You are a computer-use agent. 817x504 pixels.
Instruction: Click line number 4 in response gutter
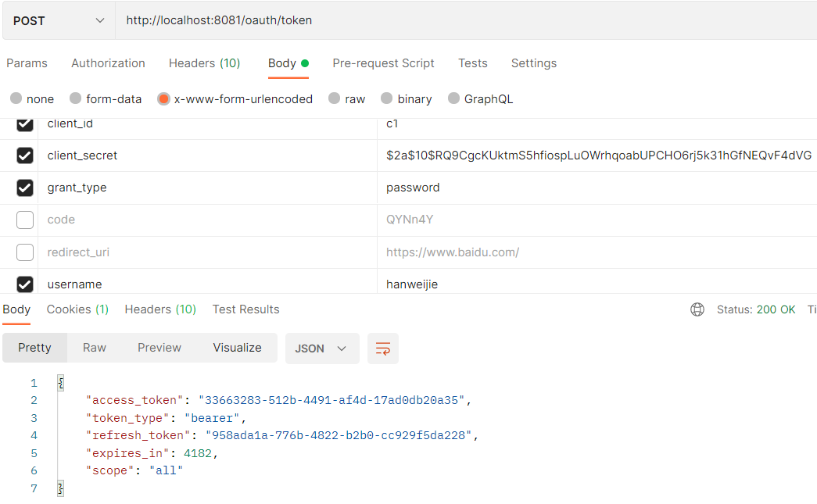click(34, 435)
